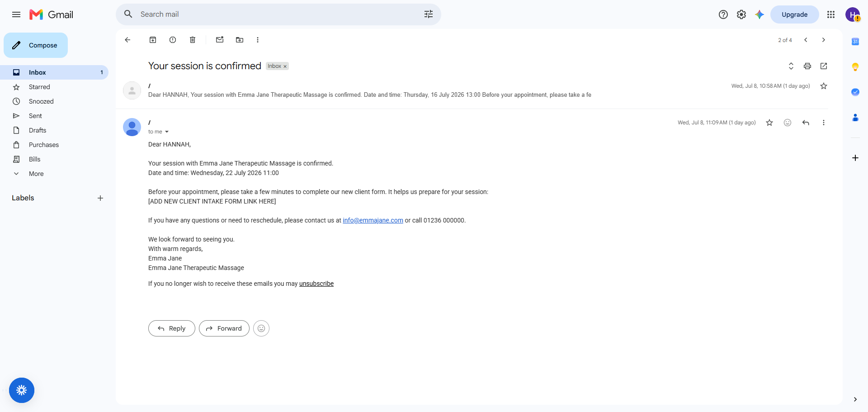The width and height of the screenshot is (868, 412).
Task: Click the Forward button
Action: [x=224, y=328]
